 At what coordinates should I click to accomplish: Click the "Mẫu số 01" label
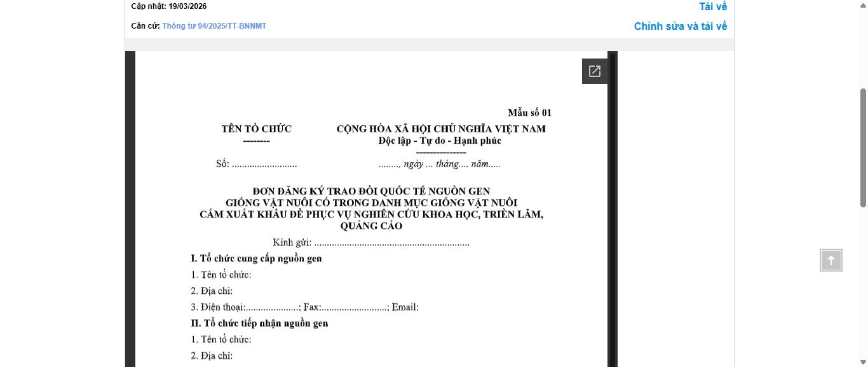click(529, 113)
